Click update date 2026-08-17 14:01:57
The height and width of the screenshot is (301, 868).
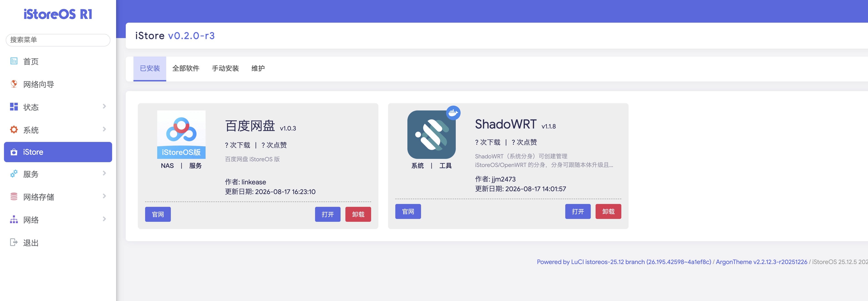536,189
